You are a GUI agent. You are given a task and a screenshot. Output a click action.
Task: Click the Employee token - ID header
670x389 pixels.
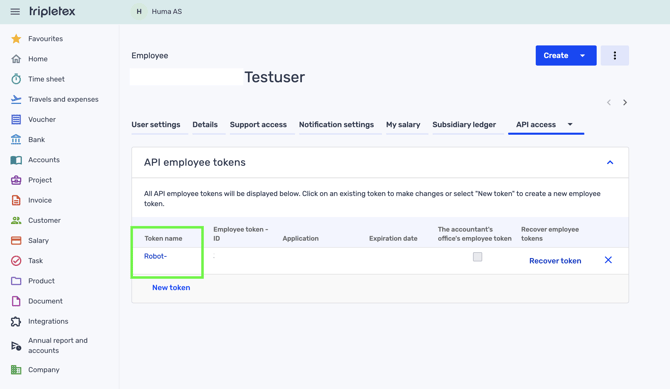[241, 234]
